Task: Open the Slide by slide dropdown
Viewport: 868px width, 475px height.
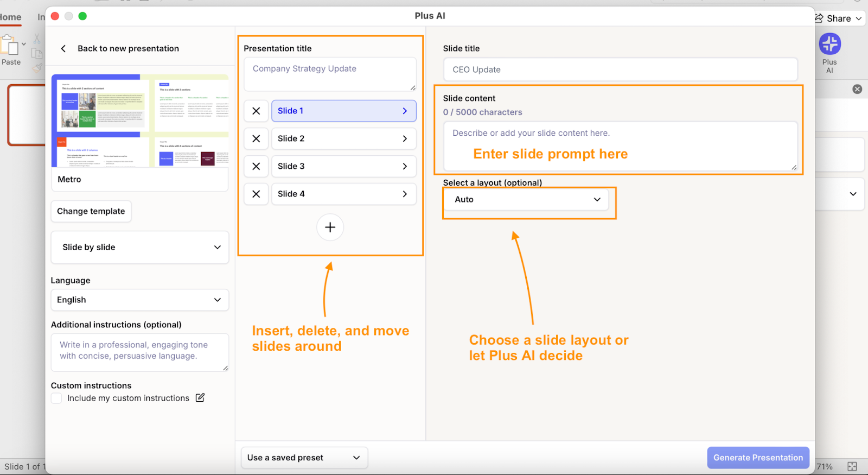Action: (x=139, y=247)
